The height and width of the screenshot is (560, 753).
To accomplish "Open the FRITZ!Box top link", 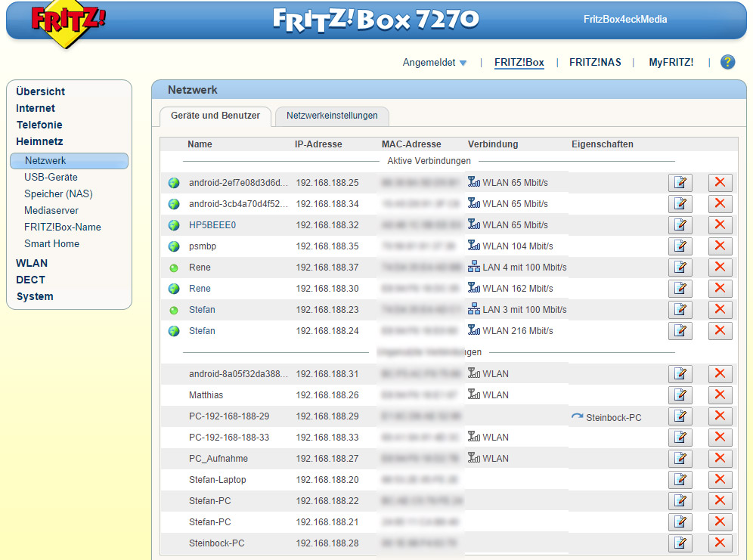I will tap(519, 63).
